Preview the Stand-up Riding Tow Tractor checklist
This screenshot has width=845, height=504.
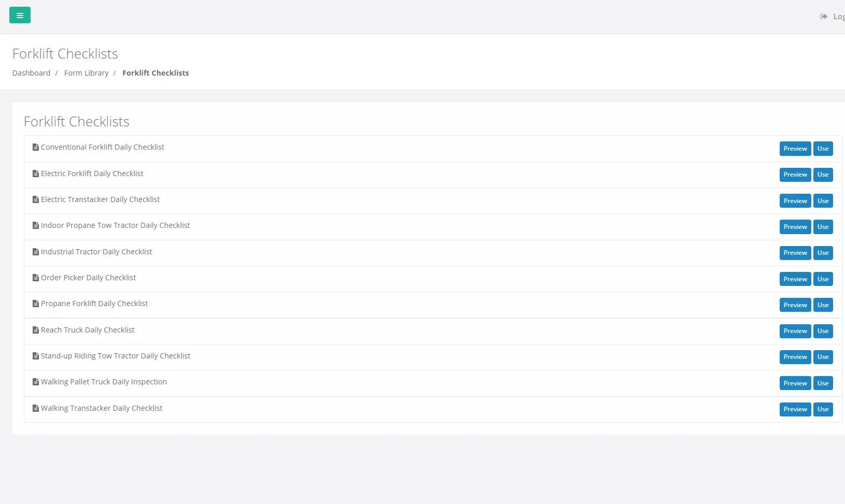tap(795, 357)
